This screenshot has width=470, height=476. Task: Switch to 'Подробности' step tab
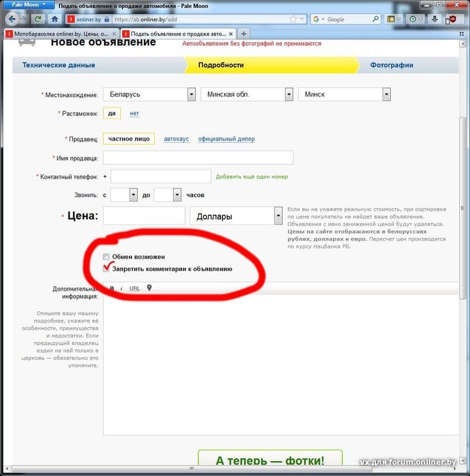tap(221, 65)
